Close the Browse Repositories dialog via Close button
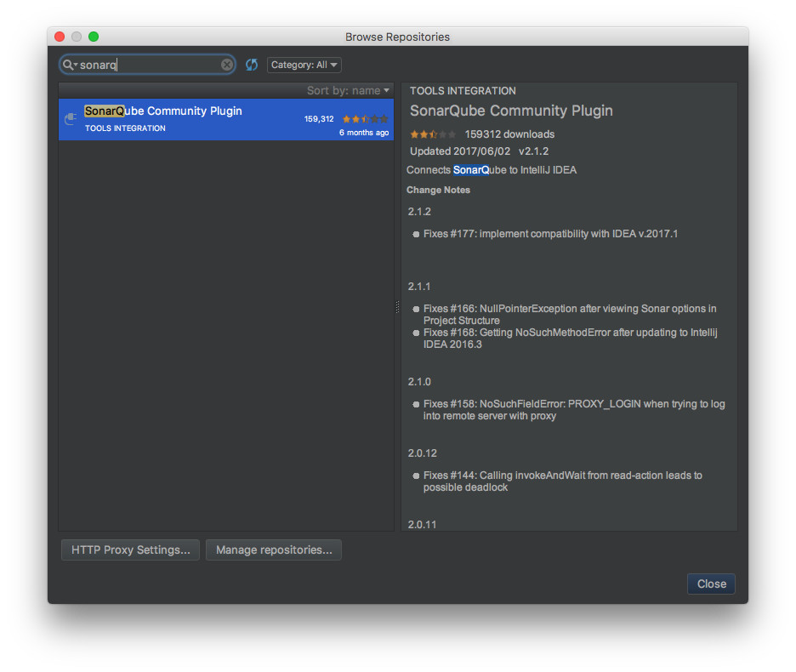This screenshot has height=672, width=796. (711, 584)
